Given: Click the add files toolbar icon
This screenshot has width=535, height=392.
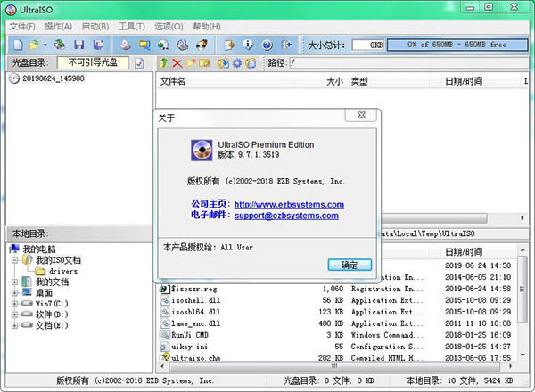Looking at the screenshot, I should tap(229, 45).
